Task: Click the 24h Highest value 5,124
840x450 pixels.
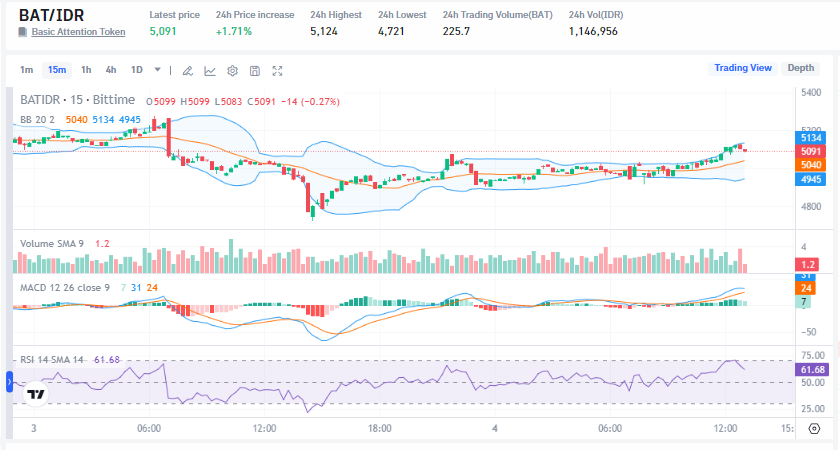Action: click(x=324, y=31)
